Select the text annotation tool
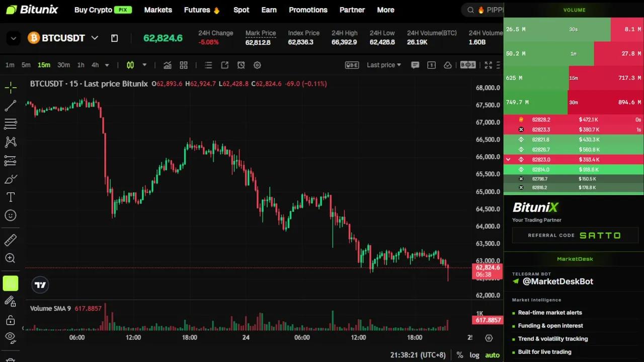 click(x=11, y=197)
